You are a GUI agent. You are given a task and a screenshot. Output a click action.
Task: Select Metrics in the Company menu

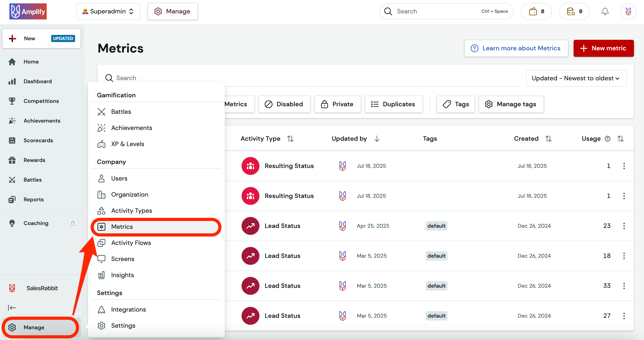tap(156, 227)
